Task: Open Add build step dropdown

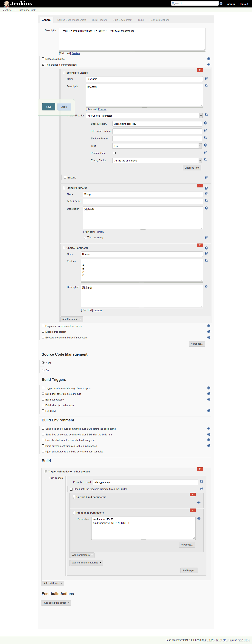Action: tap(53, 583)
